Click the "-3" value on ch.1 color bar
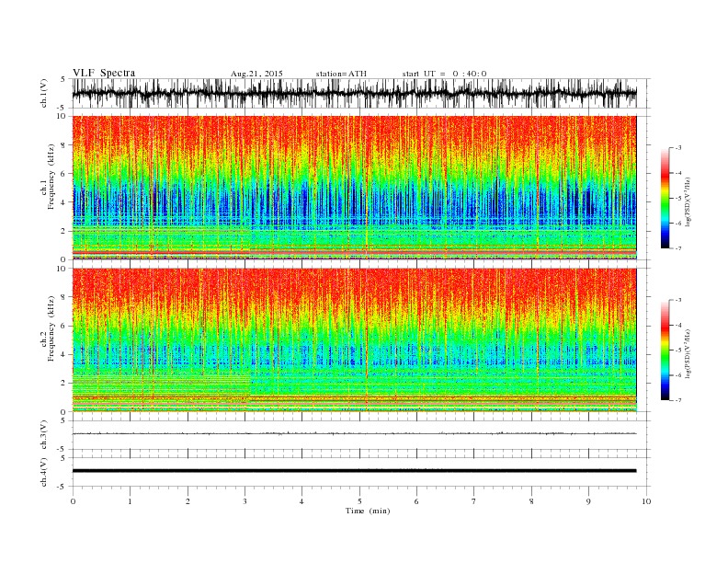 tap(678, 148)
